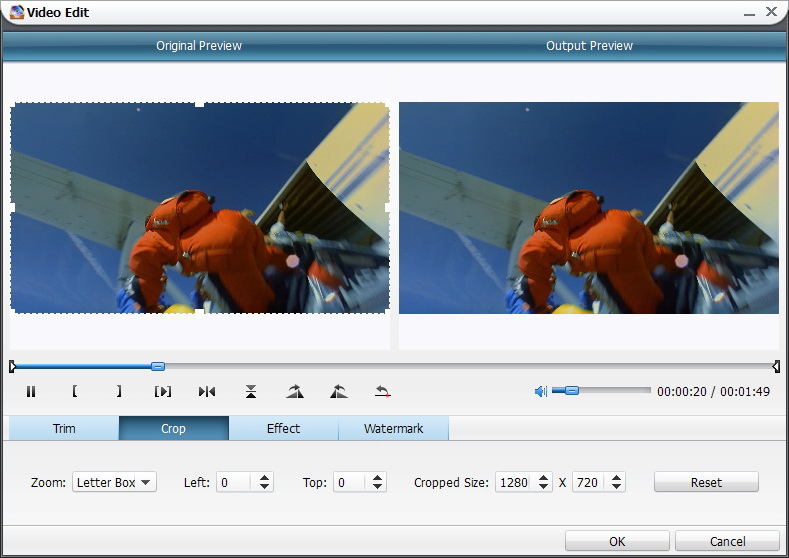Play the selected clip segment
Image resolution: width=789 pixels, height=558 pixels.
[163, 391]
